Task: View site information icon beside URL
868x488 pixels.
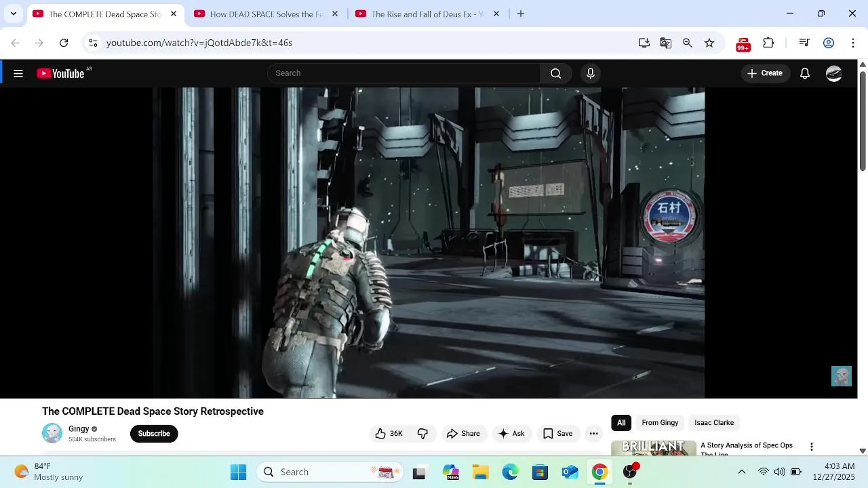Action: [93, 43]
